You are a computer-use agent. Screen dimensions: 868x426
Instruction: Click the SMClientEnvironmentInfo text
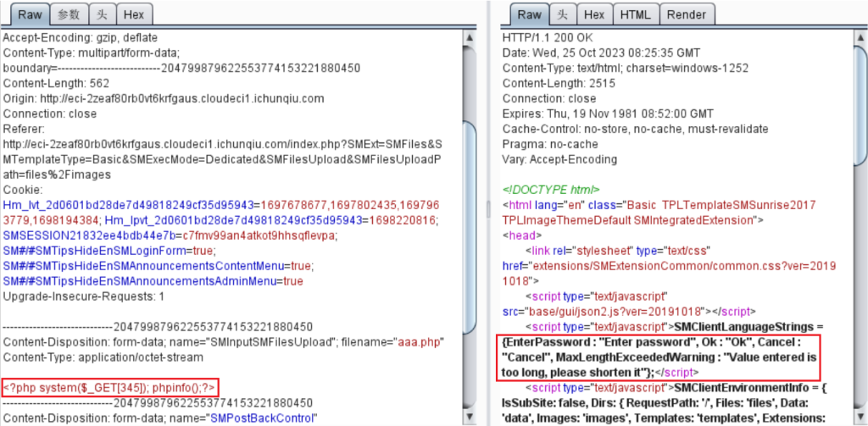pyautogui.click(x=743, y=387)
